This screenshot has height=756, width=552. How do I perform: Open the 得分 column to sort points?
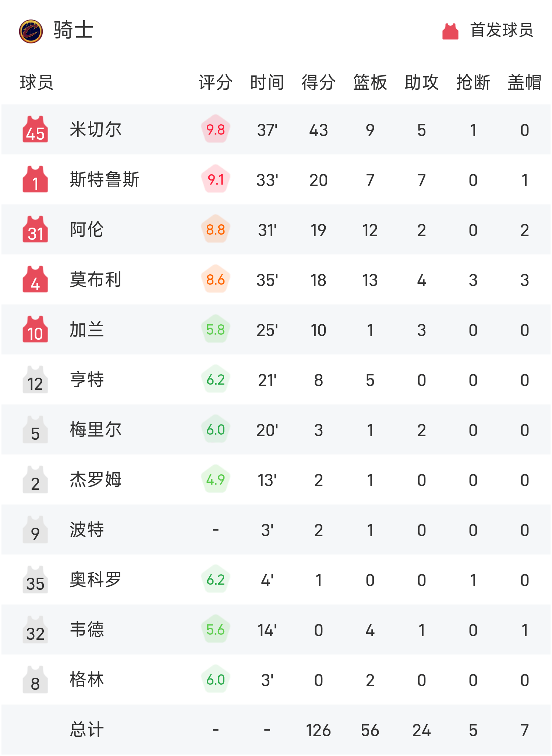point(317,83)
